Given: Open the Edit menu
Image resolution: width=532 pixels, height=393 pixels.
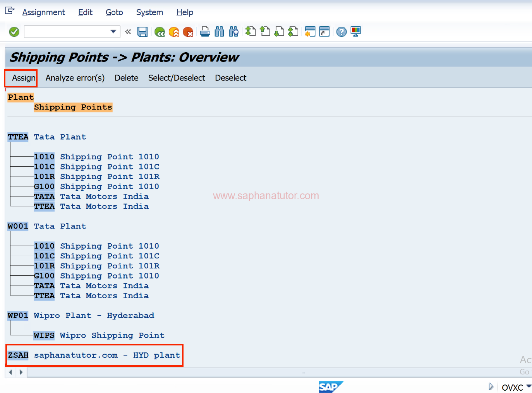Looking at the screenshot, I should point(85,12).
